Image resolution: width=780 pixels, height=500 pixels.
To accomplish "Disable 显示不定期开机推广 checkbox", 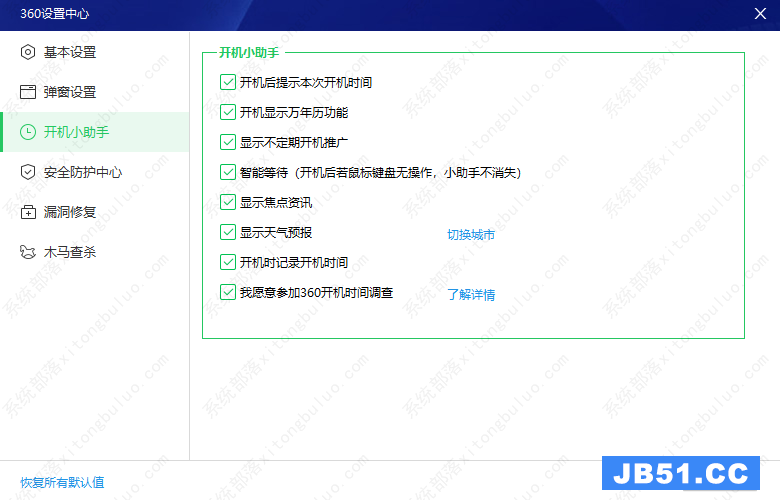I will (x=227, y=143).
